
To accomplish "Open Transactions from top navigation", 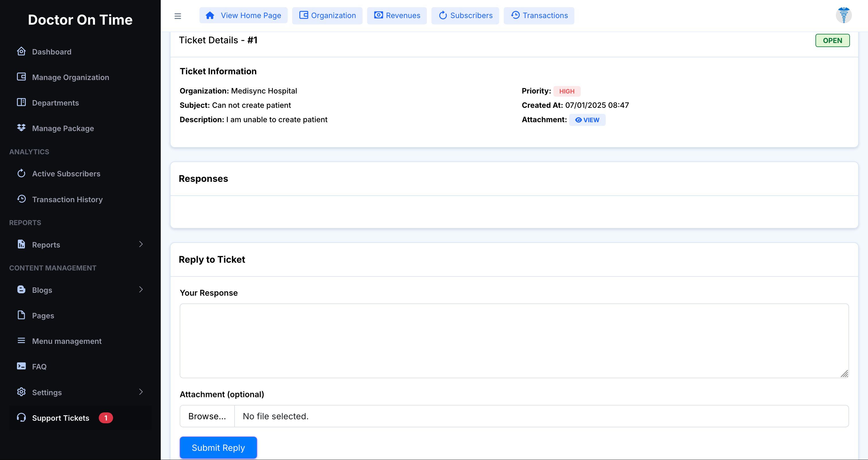I will click(x=539, y=15).
